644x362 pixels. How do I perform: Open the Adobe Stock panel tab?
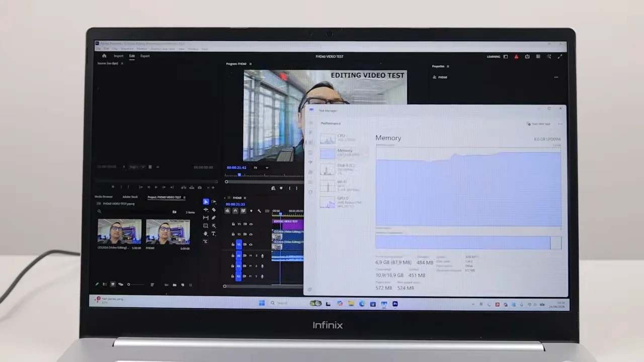pos(130,197)
